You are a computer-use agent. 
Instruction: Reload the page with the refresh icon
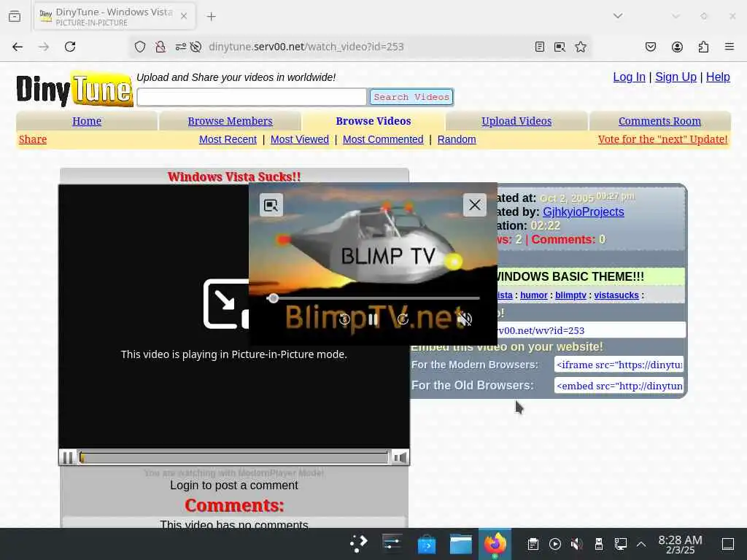coord(70,47)
